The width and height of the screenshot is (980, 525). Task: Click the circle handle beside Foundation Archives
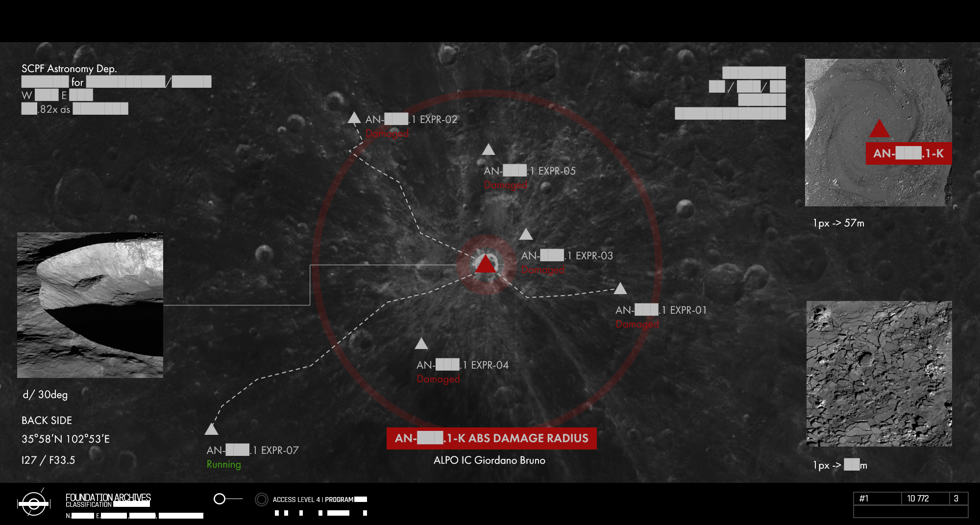pos(220,499)
